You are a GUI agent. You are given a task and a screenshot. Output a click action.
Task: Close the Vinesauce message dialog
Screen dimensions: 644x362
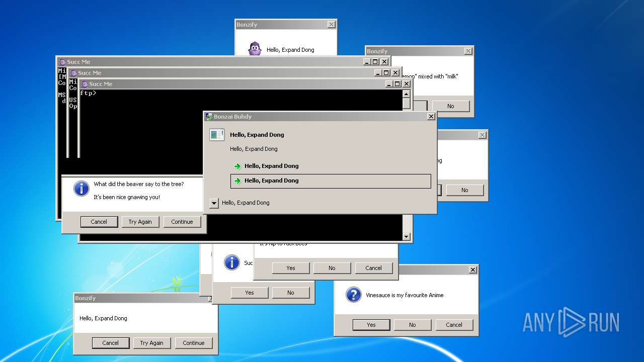pos(472,269)
